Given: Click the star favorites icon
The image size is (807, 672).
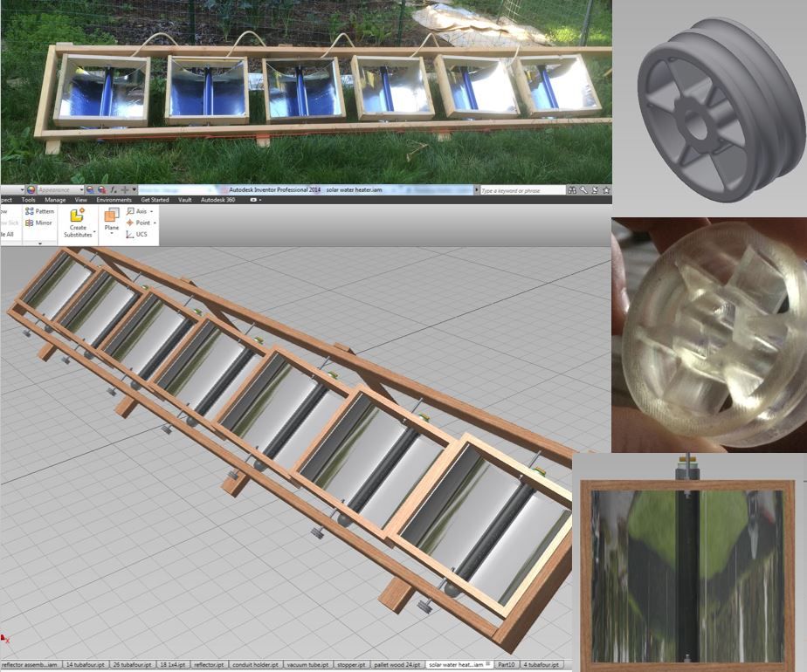Looking at the screenshot, I should [x=606, y=190].
